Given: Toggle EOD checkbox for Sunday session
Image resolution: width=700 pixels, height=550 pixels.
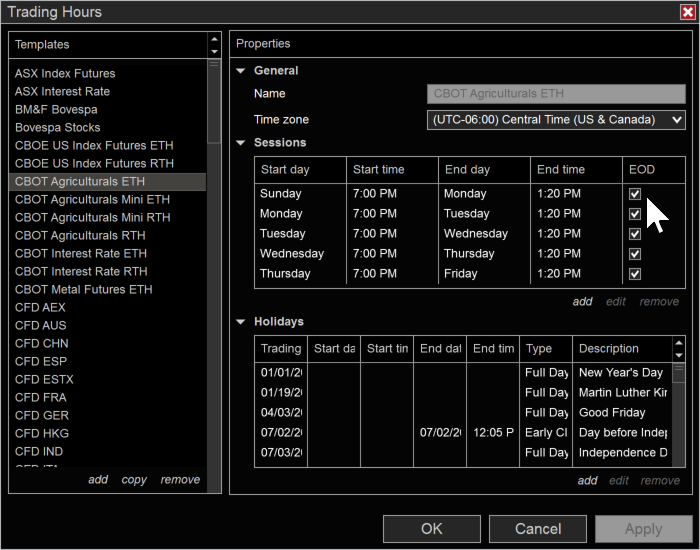Looking at the screenshot, I should (635, 194).
